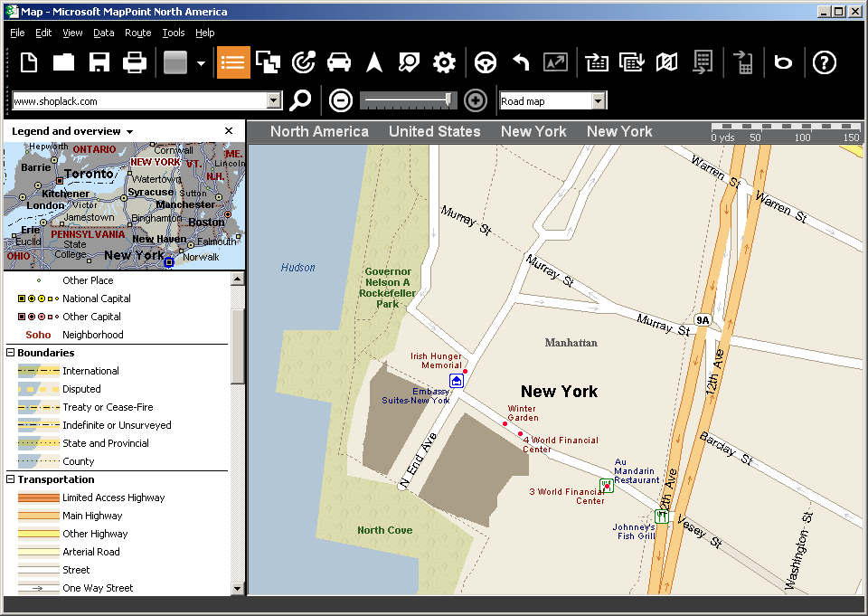Click the north arrow navigation icon
This screenshot has height=616, width=868.
click(x=374, y=62)
